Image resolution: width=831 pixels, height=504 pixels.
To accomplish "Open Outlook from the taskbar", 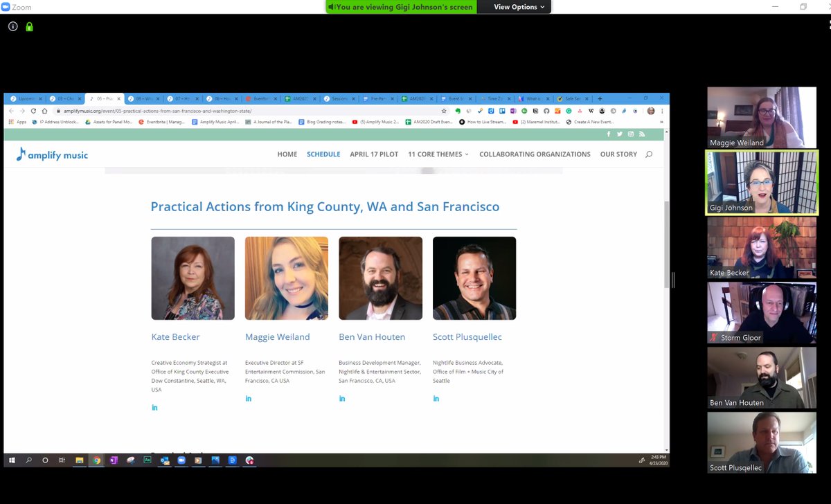I will [165, 460].
